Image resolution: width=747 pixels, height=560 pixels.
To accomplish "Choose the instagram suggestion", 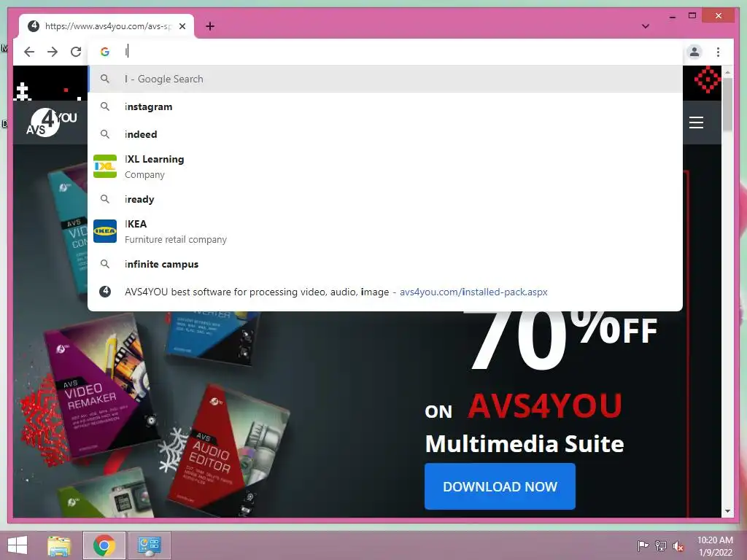I will click(x=385, y=106).
